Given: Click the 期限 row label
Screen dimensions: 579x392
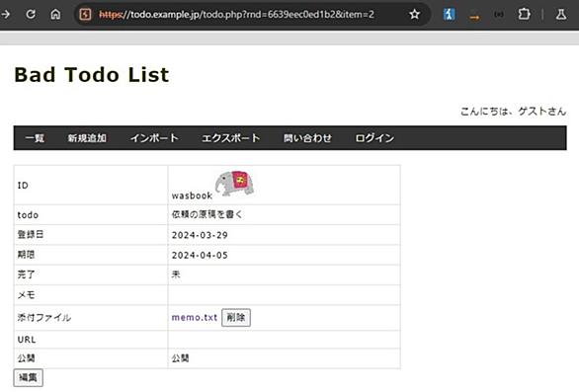Looking at the screenshot, I should [27, 255].
